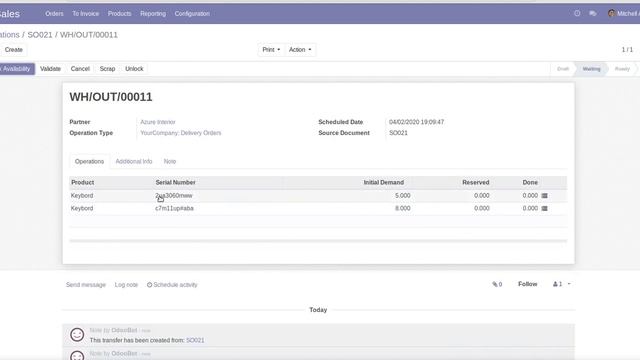Open the activities clock icon in top bar
This screenshot has width=640, height=360.
[x=577, y=13]
